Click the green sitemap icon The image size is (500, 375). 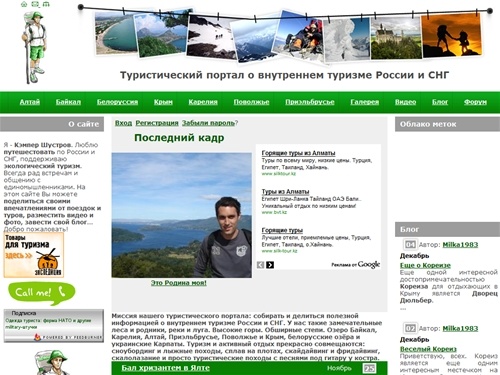[46, 4]
